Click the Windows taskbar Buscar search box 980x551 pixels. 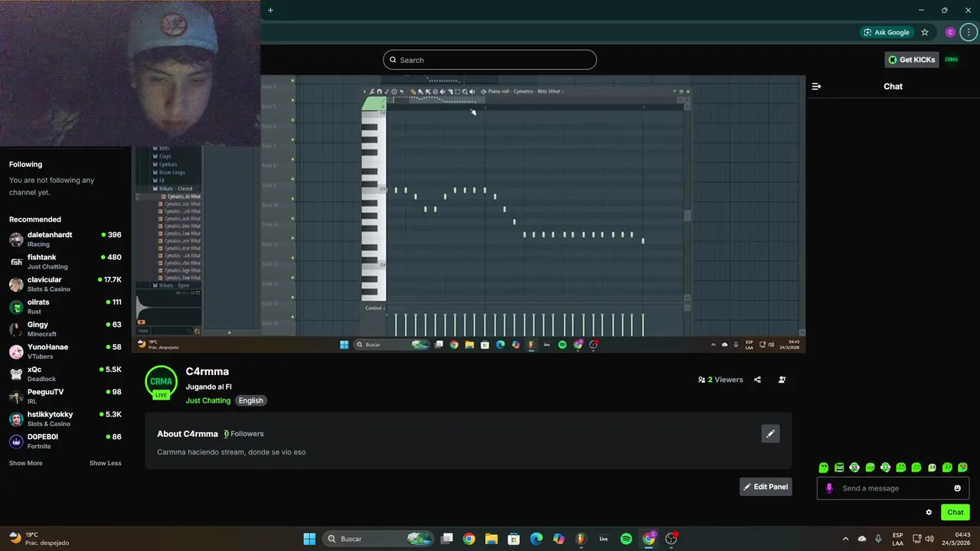tap(377, 539)
